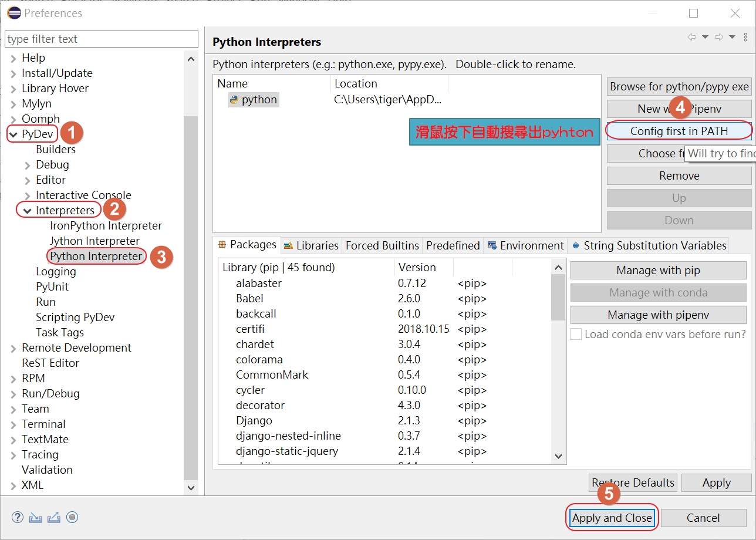Expand the Editor node under PyDev
Screen dimensions: 756x540
point(28,180)
